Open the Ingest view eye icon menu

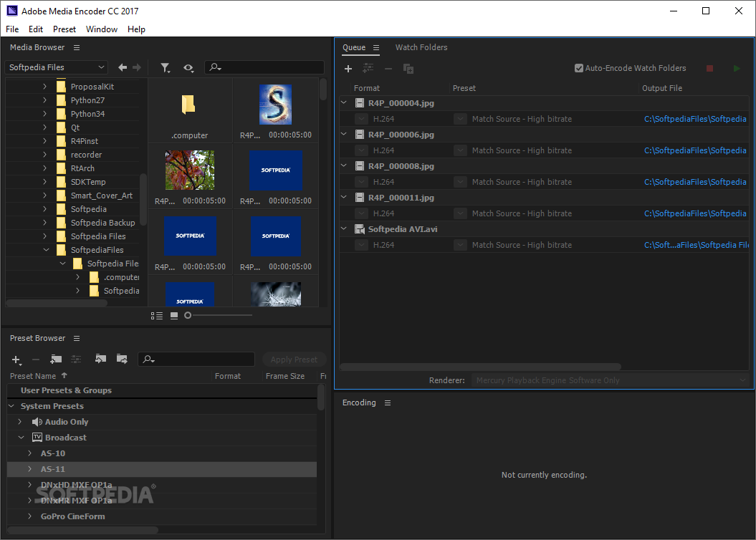point(188,68)
